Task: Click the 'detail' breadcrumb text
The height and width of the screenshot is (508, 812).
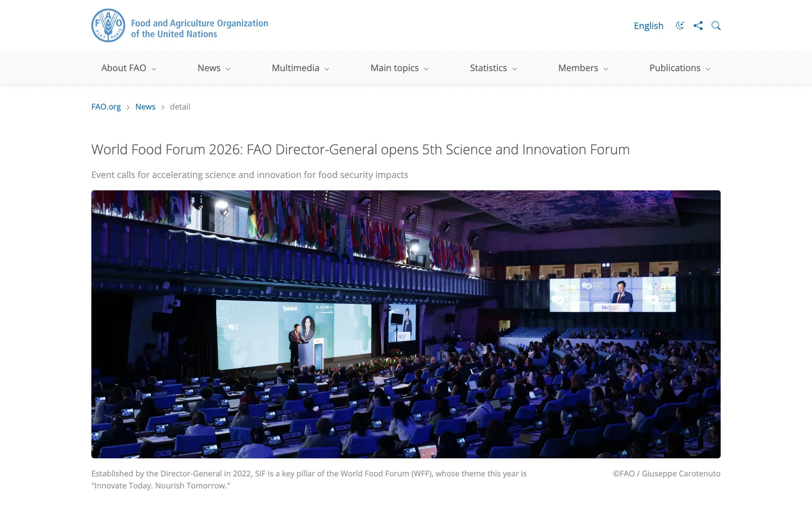Action: click(x=180, y=107)
